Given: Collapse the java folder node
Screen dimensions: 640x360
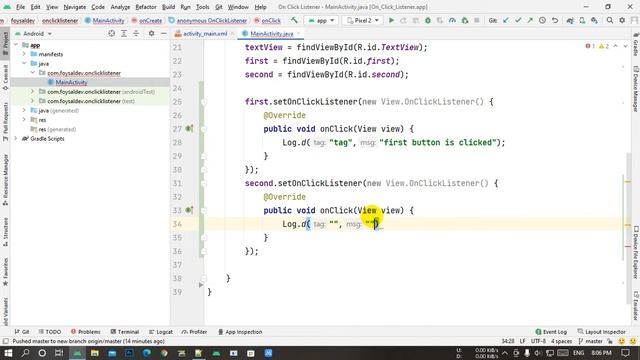Looking at the screenshot, I should [x=24, y=63].
